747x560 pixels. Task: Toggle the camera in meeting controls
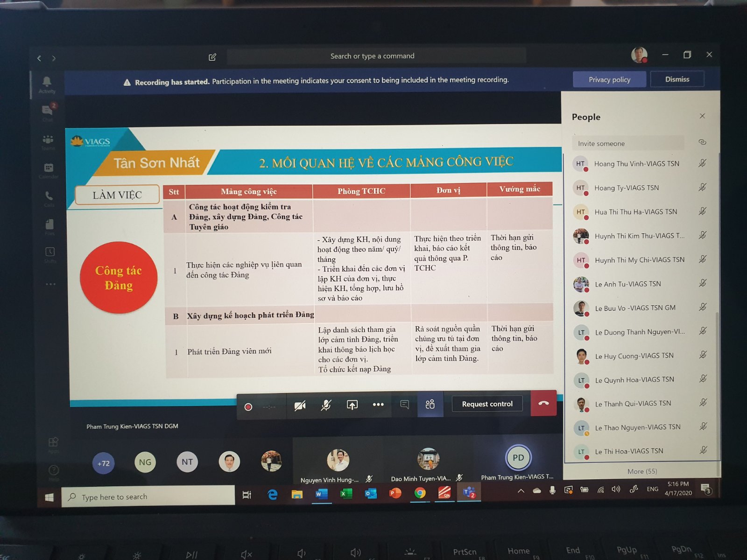[x=300, y=406]
